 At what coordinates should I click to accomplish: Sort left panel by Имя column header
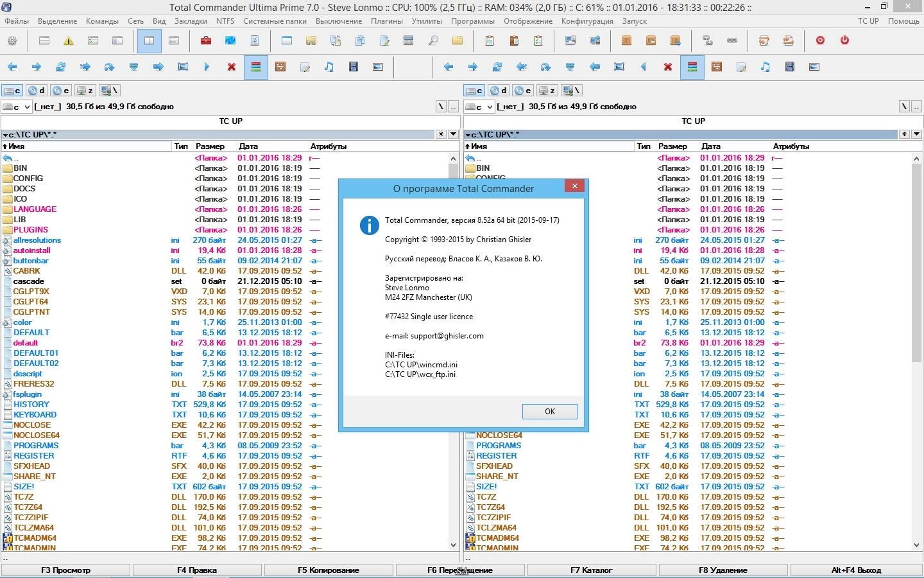pos(87,146)
